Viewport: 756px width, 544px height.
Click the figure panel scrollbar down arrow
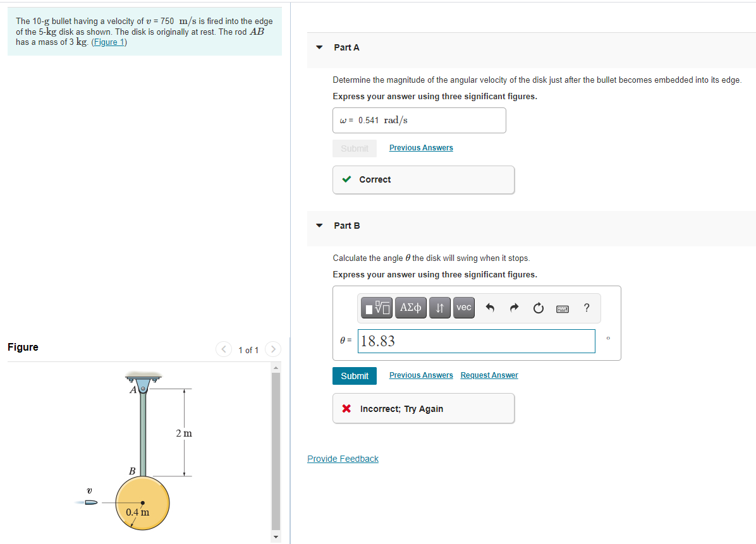[276, 536]
